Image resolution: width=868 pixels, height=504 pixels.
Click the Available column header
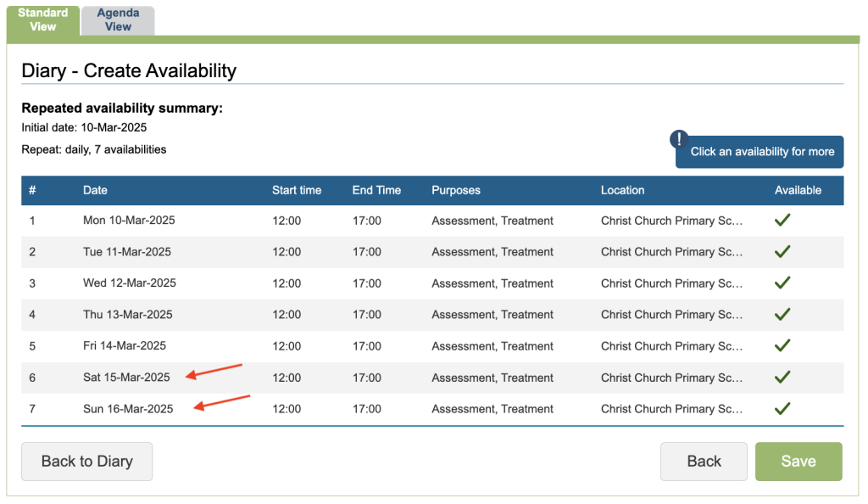coord(798,190)
